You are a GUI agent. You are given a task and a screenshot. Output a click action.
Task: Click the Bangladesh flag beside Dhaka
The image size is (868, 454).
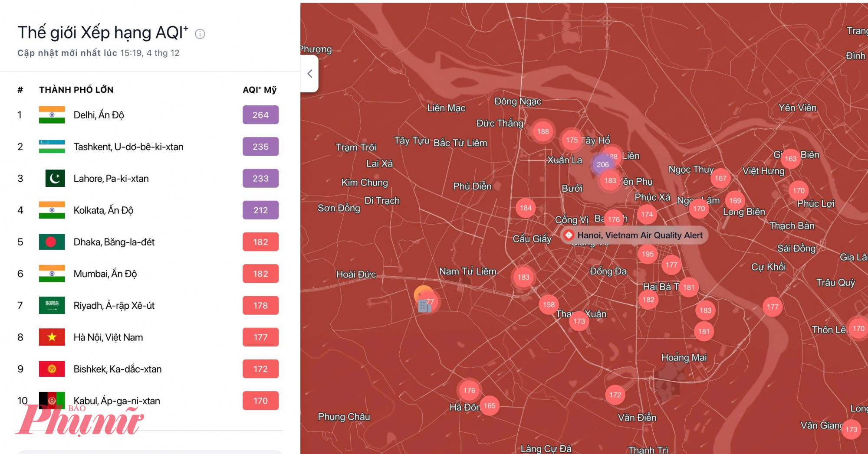pos(52,242)
